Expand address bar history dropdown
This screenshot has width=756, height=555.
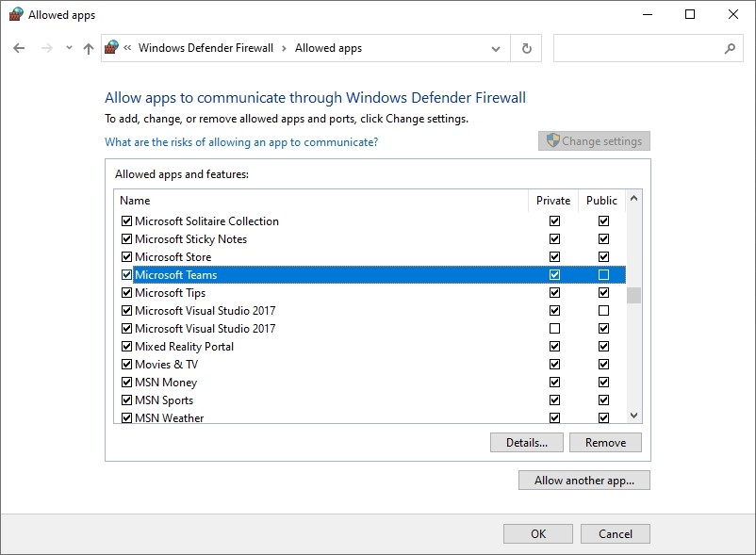(495, 49)
